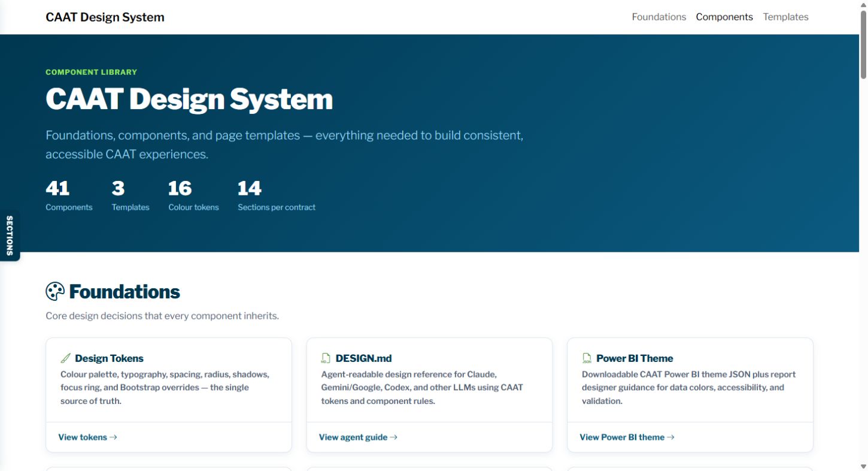
Task: Follow the View tokens link
Action: [87, 437]
